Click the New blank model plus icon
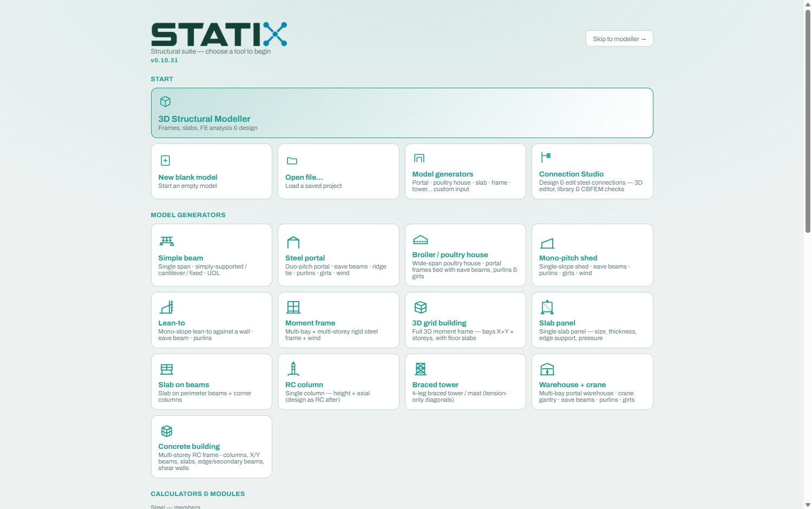The image size is (812, 509). coord(166,160)
